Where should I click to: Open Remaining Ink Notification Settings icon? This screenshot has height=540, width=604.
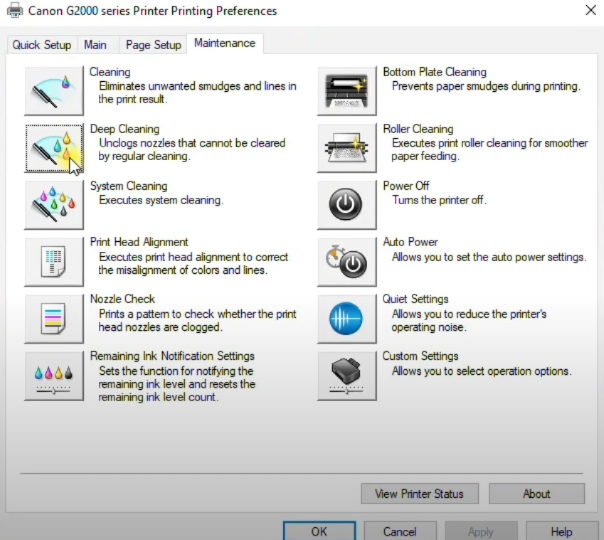point(54,376)
